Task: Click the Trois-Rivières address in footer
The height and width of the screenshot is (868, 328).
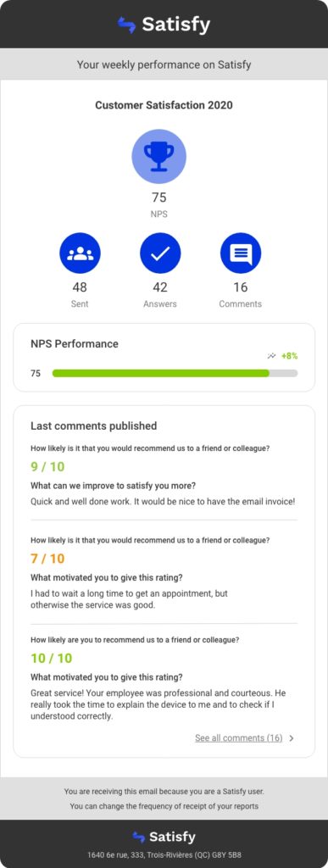Action: point(164,854)
